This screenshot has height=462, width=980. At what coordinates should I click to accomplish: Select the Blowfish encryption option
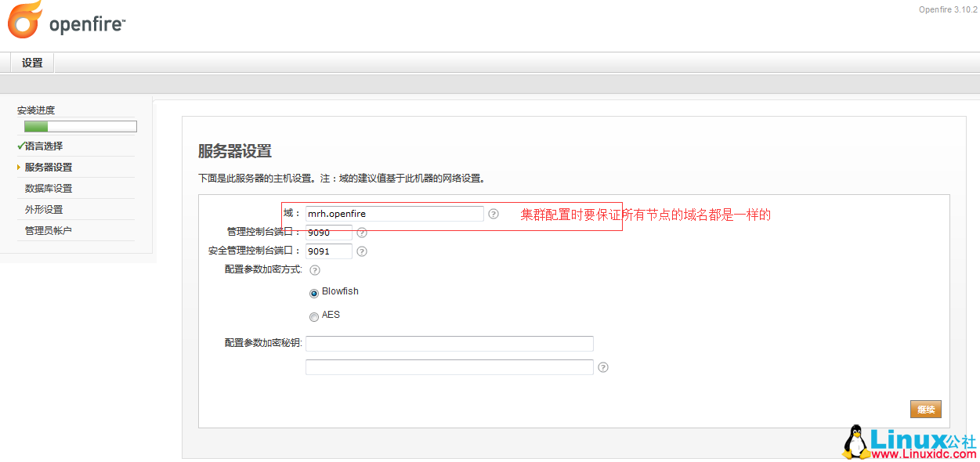click(313, 292)
